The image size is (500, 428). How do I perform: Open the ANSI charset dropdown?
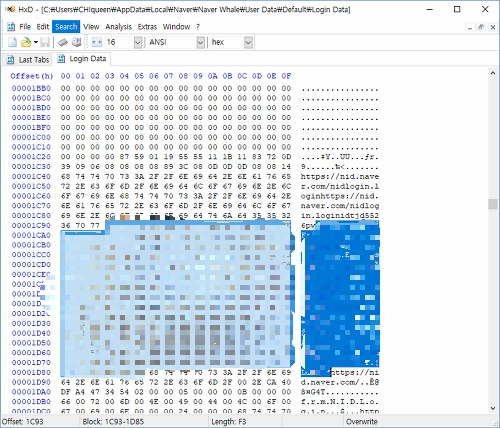(200, 42)
